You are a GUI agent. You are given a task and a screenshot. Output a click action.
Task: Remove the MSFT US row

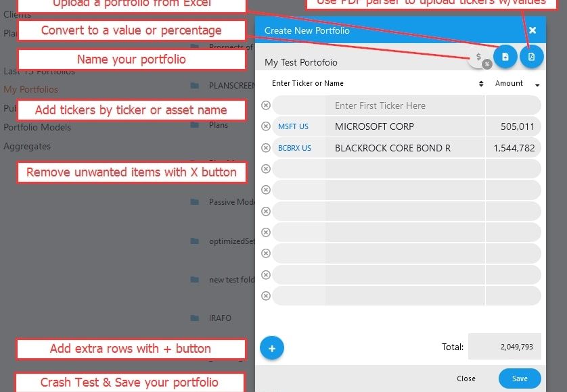(266, 126)
